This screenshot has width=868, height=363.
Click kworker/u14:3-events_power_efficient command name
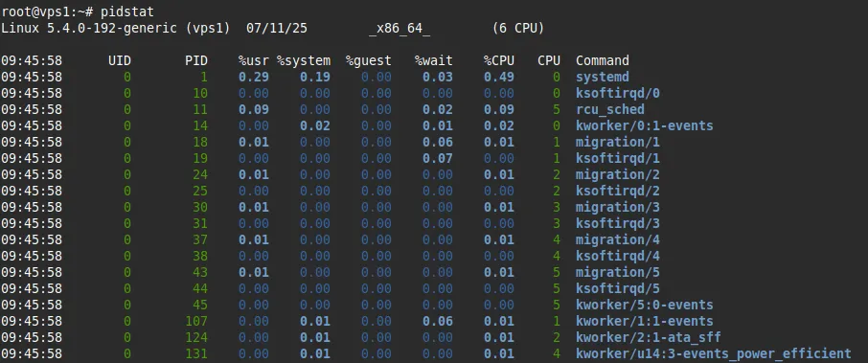(x=714, y=354)
